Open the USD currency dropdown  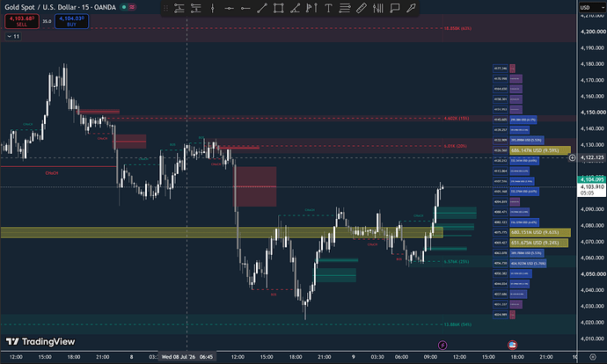[x=592, y=7]
